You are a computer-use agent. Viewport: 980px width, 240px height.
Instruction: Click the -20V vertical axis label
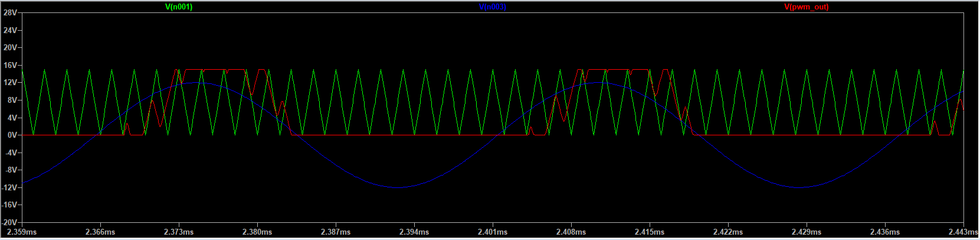tap(9, 222)
